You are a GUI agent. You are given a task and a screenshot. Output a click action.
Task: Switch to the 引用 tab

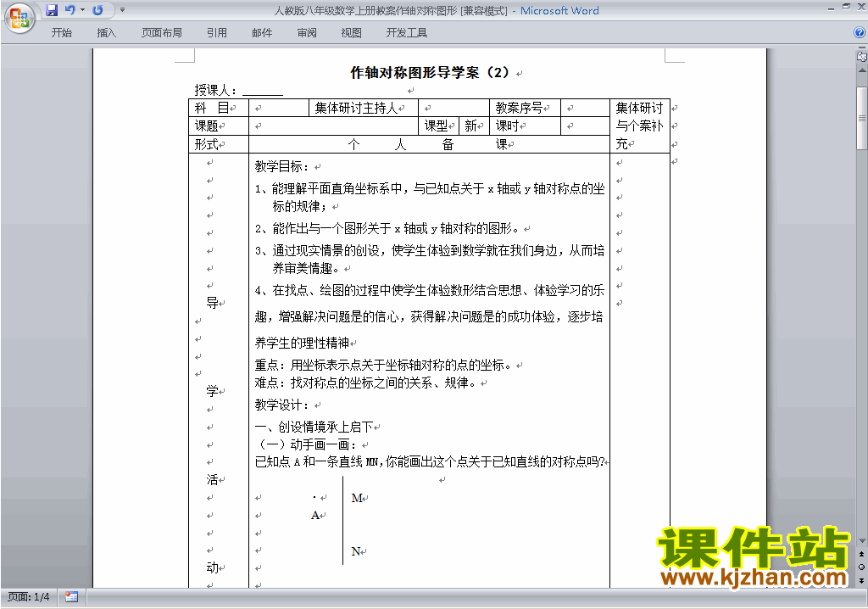tap(217, 33)
